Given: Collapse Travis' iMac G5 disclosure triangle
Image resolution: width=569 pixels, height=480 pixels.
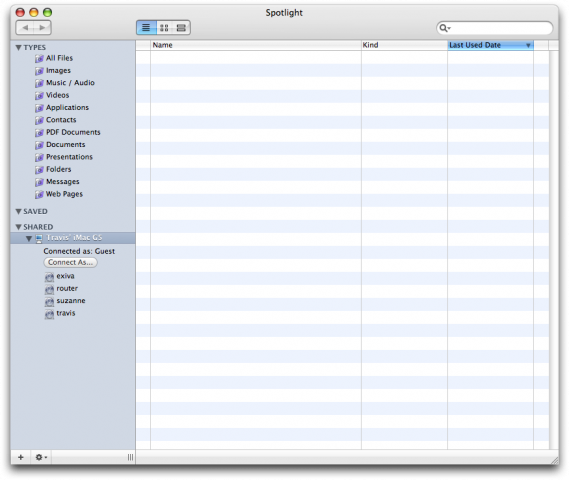Looking at the screenshot, I should 29,238.
